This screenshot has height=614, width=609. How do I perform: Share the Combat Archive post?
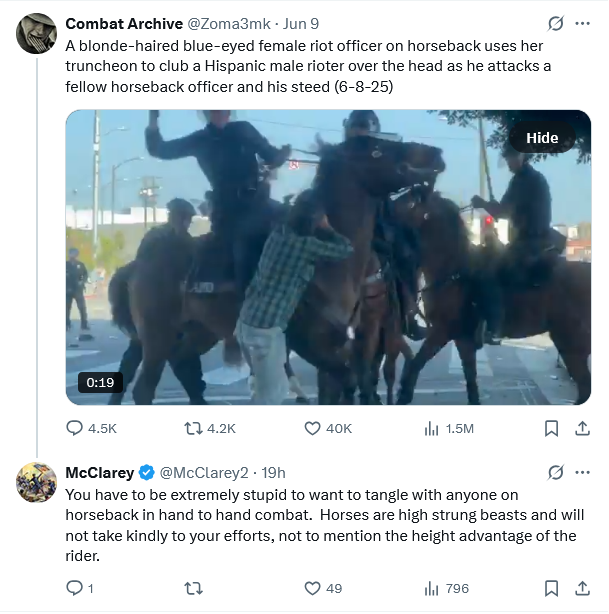pyautogui.click(x=582, y=428)
